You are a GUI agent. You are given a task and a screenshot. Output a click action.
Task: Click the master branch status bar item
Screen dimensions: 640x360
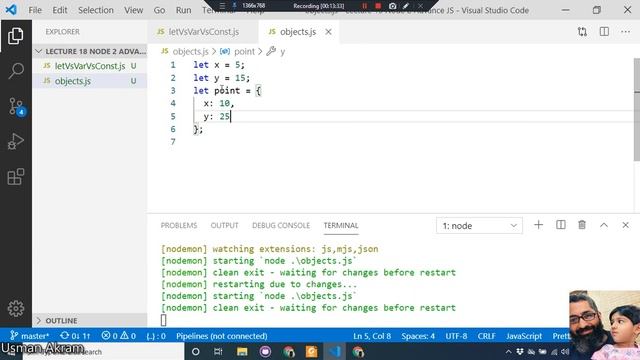(x=29, y=336)
